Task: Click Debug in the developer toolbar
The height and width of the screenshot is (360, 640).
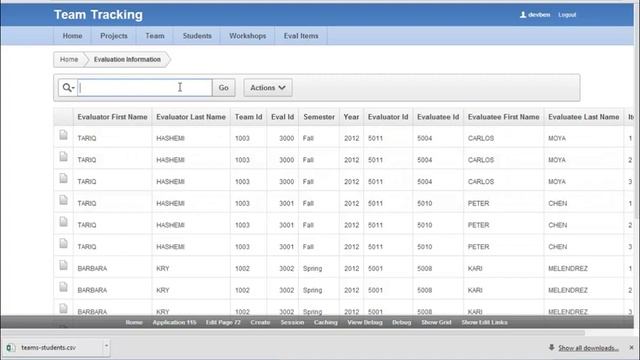Action: (402, 322)
